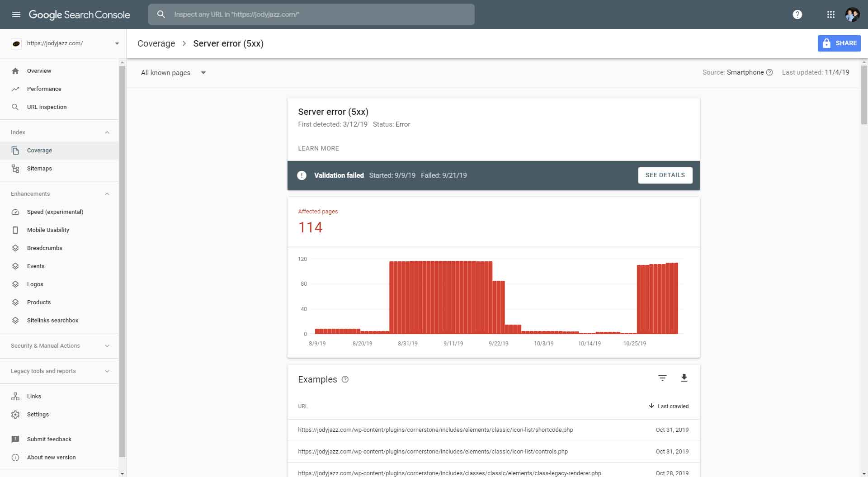
Task: Open the class-legacy-renderer.php URL row
Action: [x=493, y=470]
